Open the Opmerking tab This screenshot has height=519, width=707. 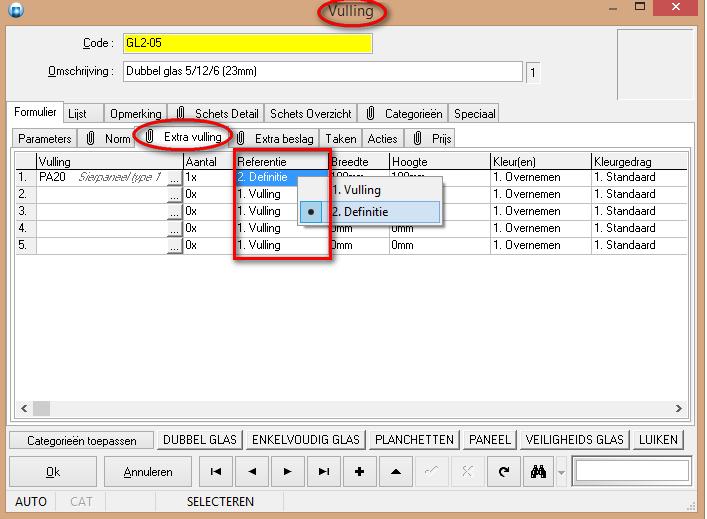[x=136, y=114]
